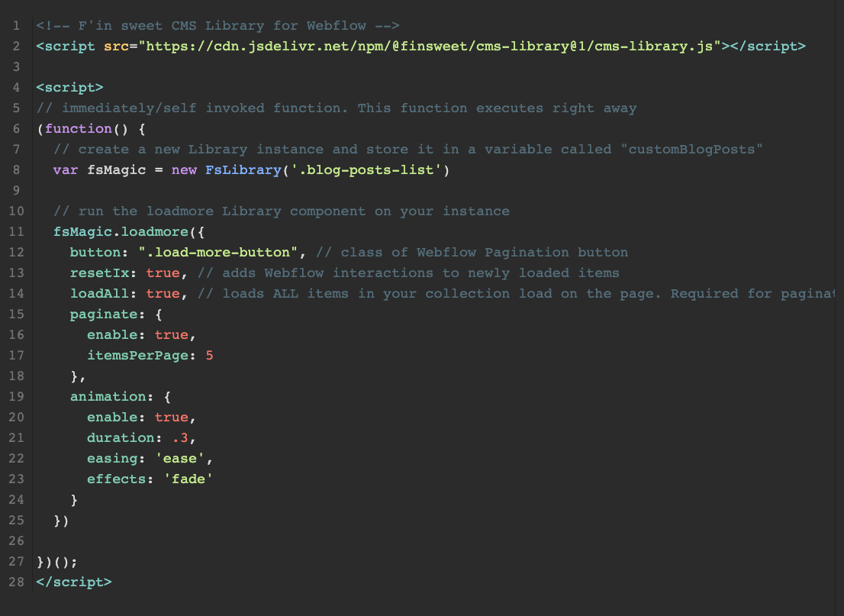
Task: Click the 'FsLibrary' class name
Action: point(243,170)
